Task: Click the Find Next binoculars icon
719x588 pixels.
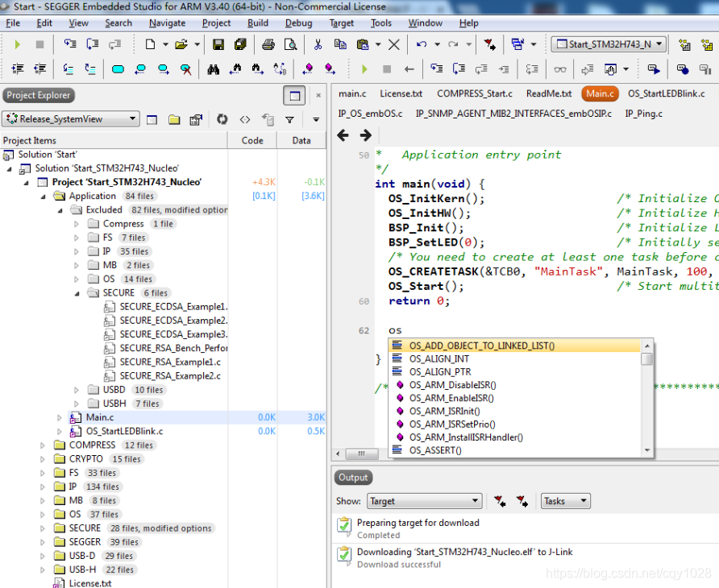Action: click(258, 69)
